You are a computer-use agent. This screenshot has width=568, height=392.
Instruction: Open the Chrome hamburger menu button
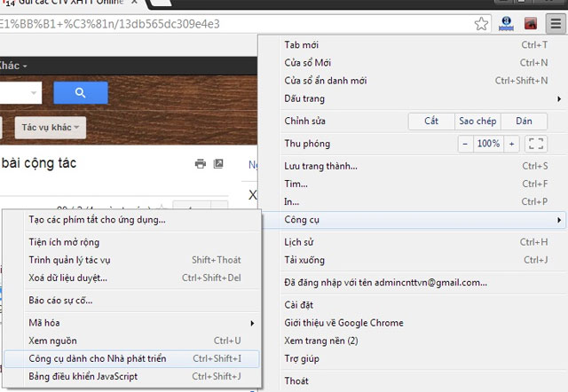[x=556, y=23]
